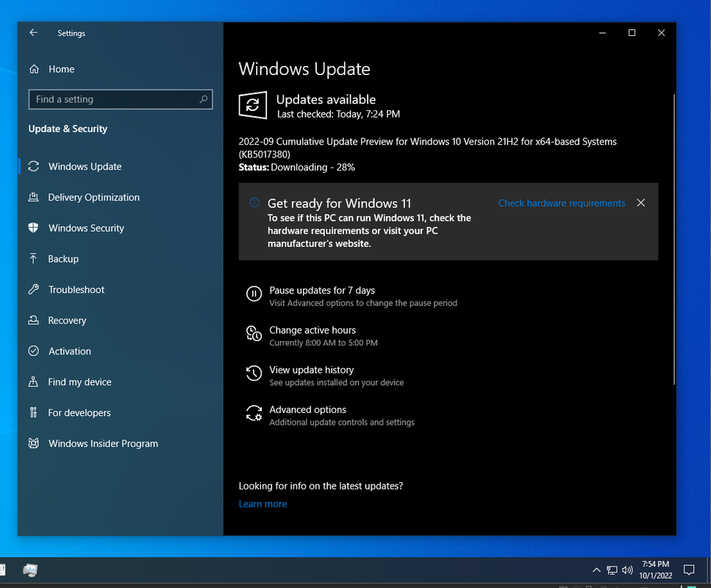
Task: Click the network icon in the tray
Action: (x=612, y=570)
